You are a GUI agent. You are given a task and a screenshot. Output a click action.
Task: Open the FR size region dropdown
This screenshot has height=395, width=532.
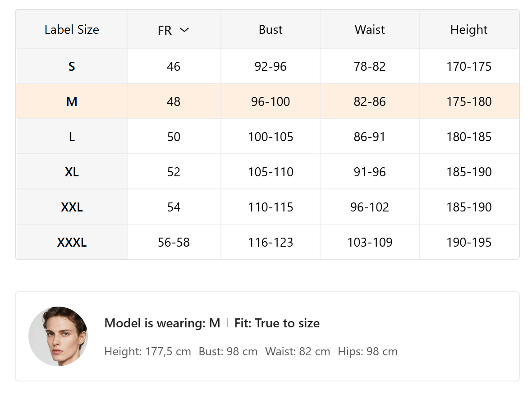(174, 30)
